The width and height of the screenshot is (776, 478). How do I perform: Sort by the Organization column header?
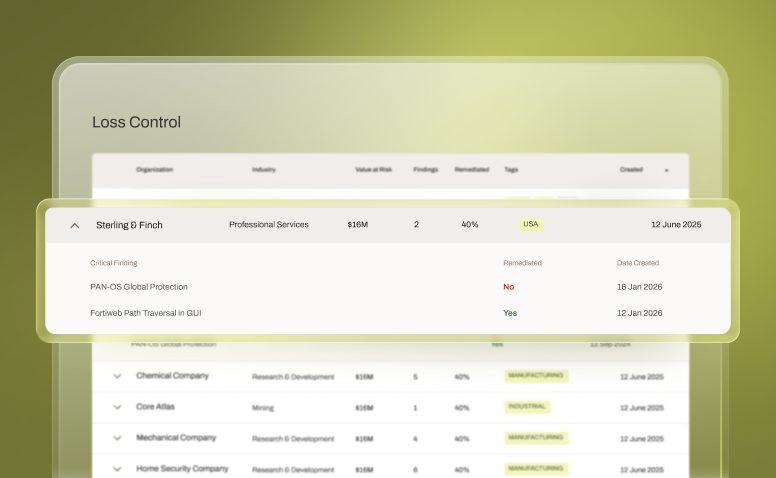[x=155, y=170]
